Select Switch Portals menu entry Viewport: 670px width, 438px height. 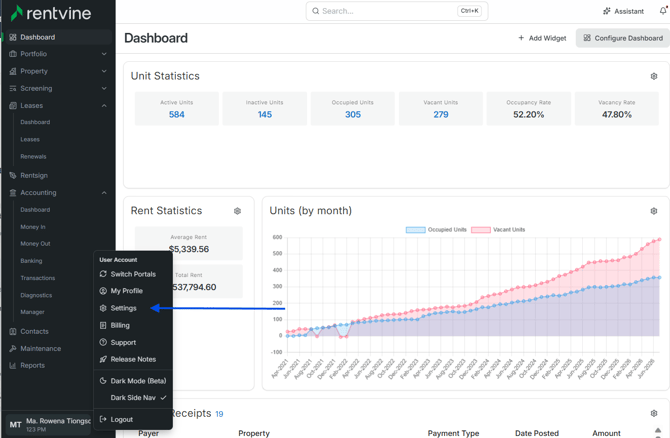(x=133, y=274)
